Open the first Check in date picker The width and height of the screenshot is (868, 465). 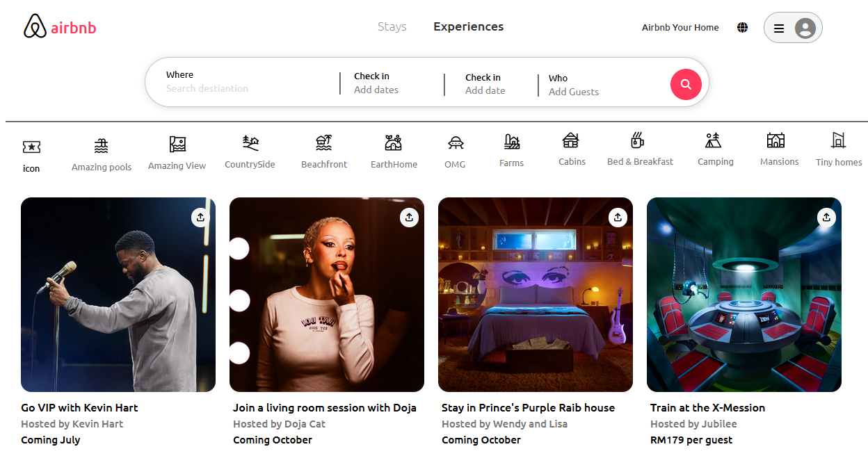click(376, 83)
